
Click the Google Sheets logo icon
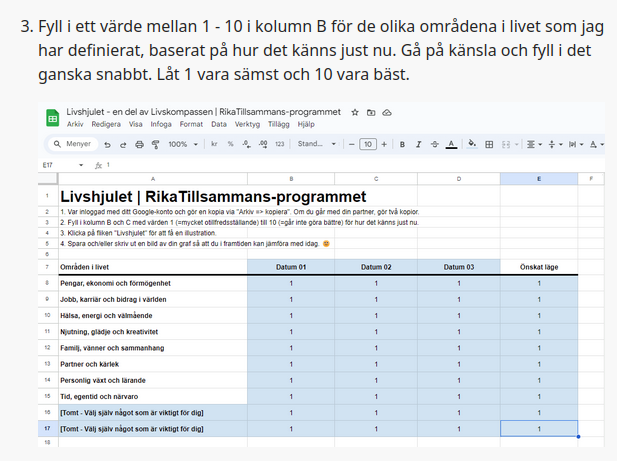pyautogui.click(x=52, y=118)
